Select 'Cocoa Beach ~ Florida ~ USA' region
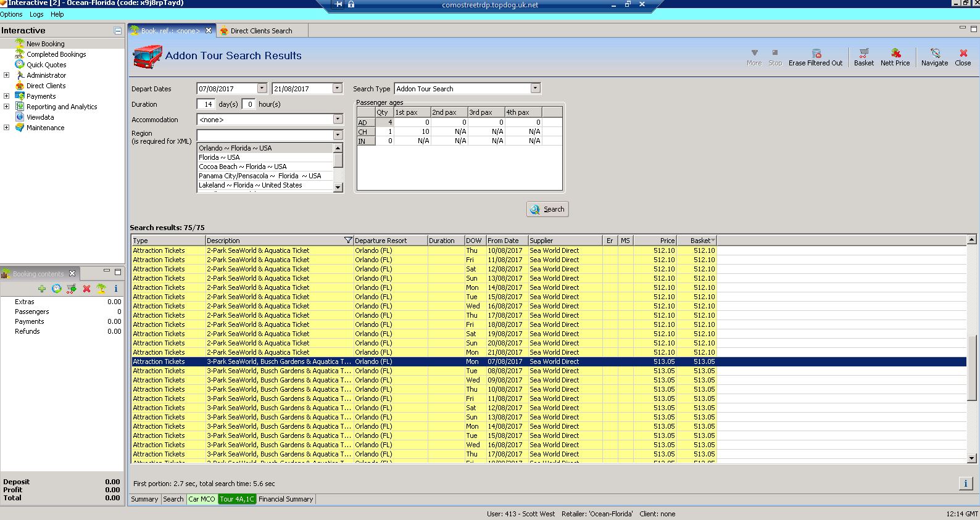The width and height of the screenshot is (980, 520). tap(265, 167)
